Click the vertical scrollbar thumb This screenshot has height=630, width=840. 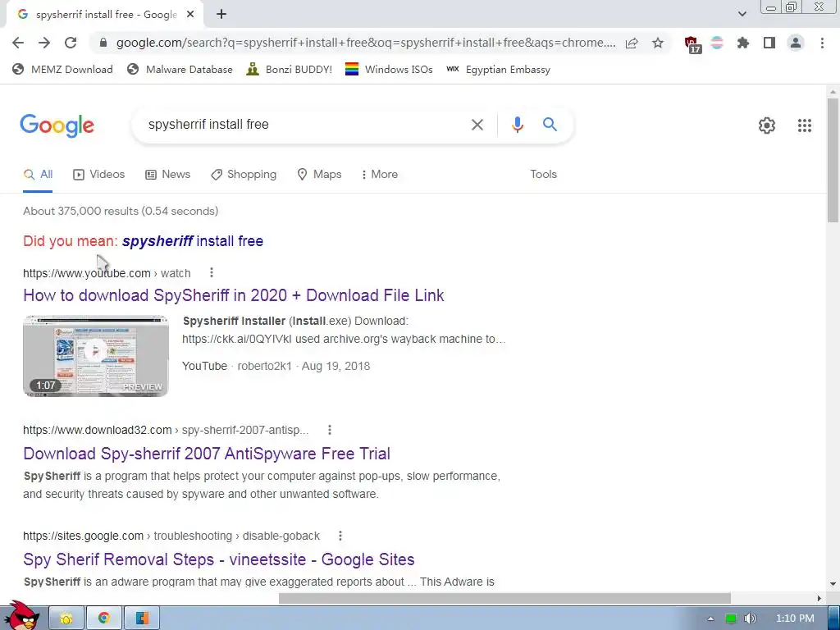click(833, 160)
